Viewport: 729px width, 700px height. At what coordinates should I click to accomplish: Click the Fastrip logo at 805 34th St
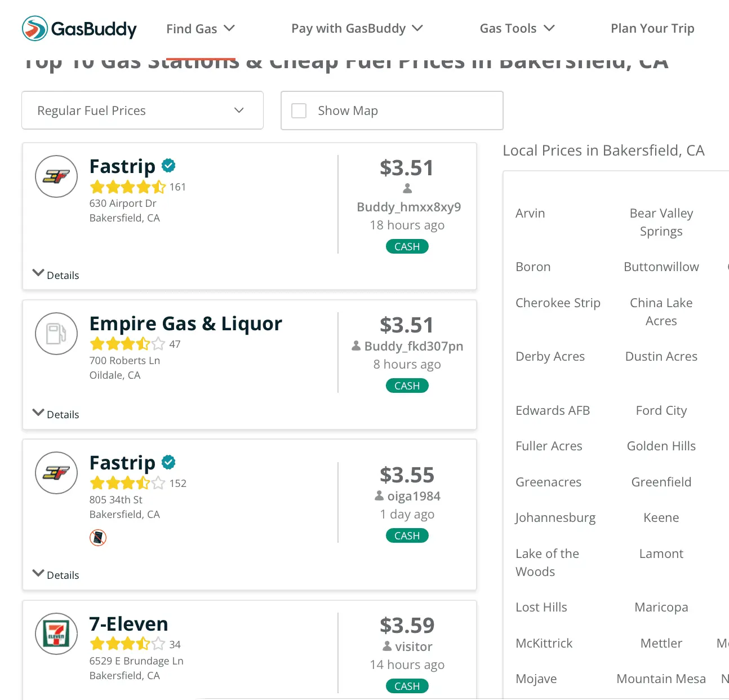(x=56, y=473)
